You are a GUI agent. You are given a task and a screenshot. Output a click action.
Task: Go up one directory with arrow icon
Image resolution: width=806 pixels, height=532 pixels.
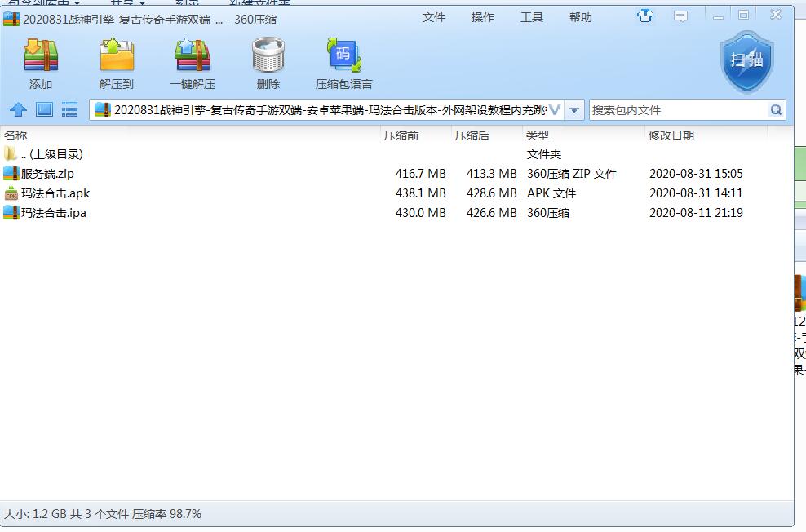(18, 109)
